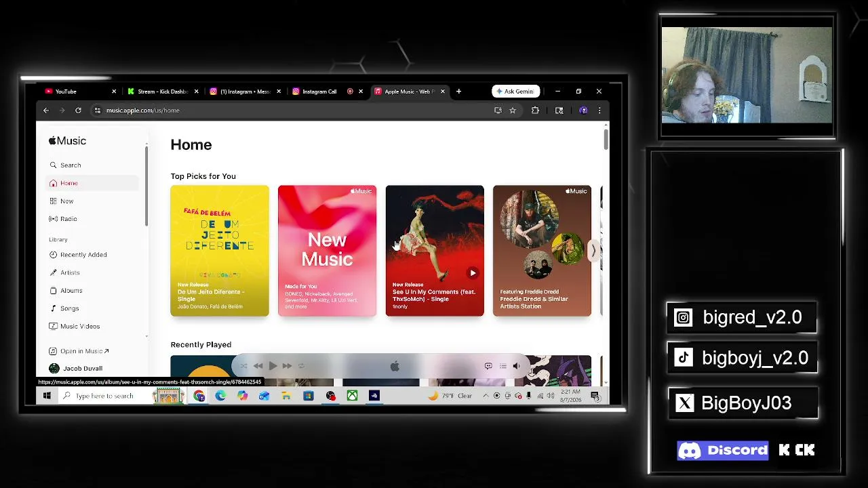Click the Instagram handle bigred_v2.0 overlay
The image size is (868, 488).
pyautogui.click(x=742, y=317)
